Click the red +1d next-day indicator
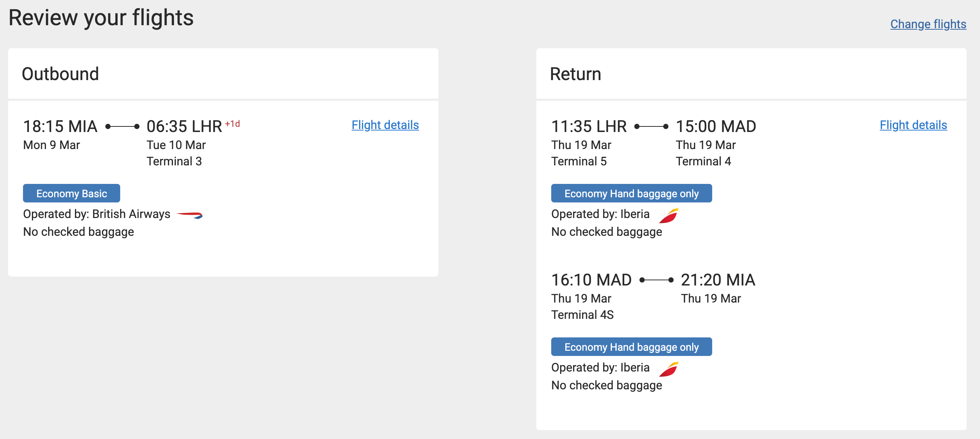 [233, 124]
